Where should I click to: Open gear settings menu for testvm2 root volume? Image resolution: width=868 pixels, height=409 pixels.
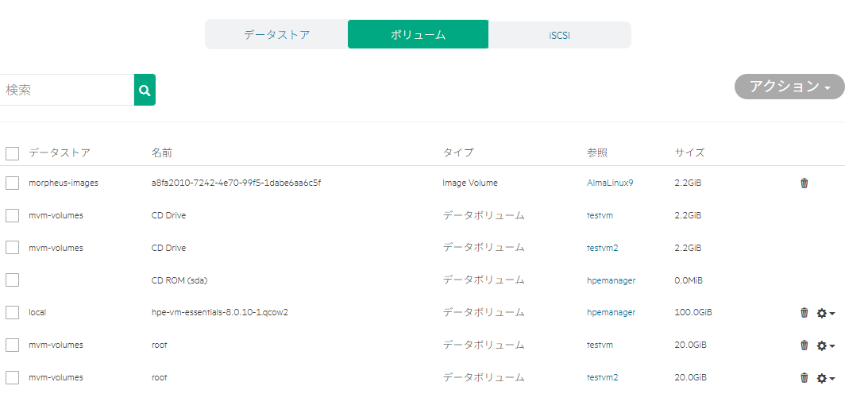[x=825, y=378]
